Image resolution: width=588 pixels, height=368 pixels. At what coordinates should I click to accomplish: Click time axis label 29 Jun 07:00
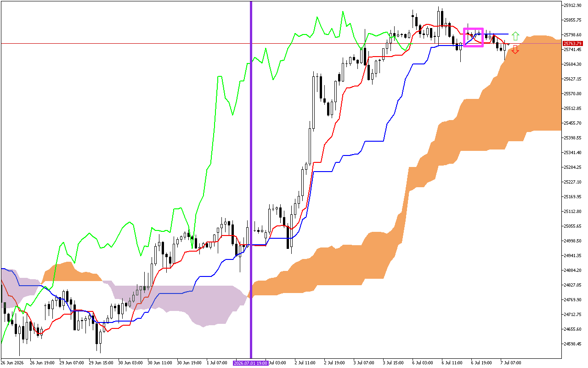tap(71, 363)
